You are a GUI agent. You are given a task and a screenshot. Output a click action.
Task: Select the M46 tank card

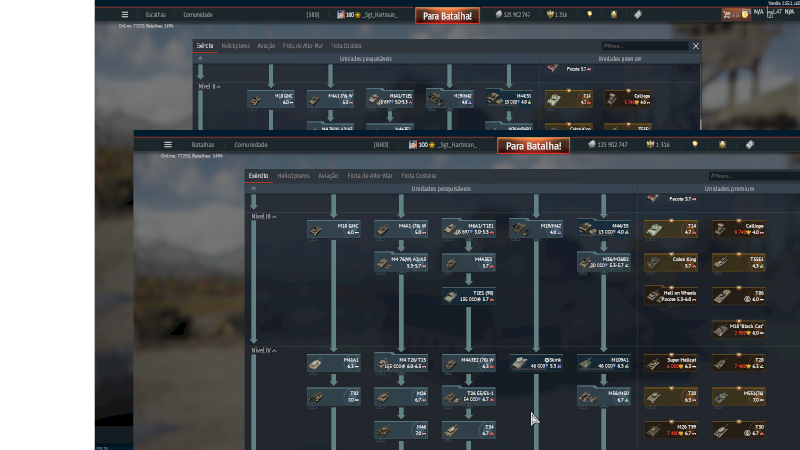(401, 431)
